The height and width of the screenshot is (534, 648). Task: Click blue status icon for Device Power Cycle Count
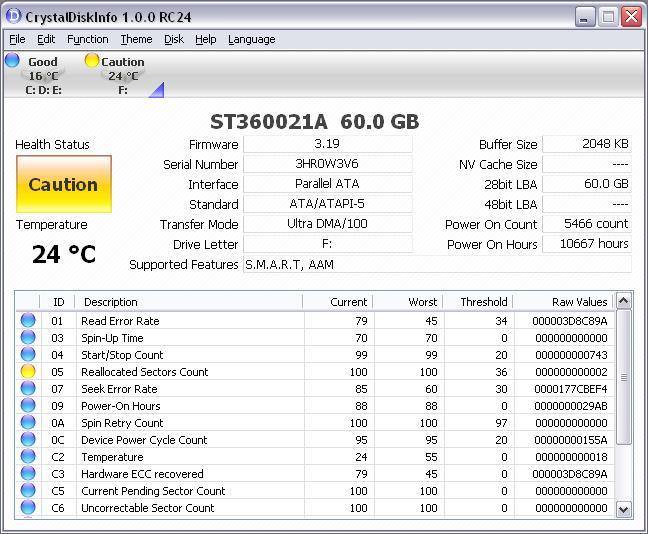(x=28, y=439)
